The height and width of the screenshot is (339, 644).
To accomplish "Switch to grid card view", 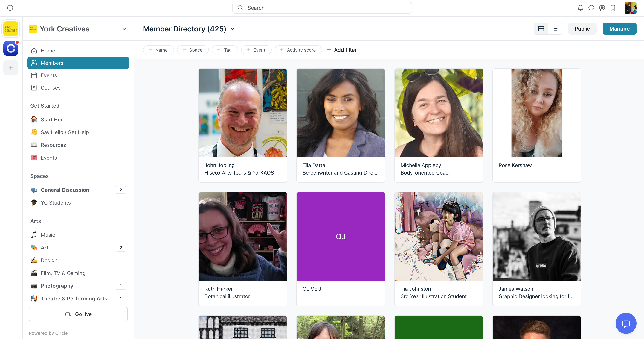I will coord(541,29).
